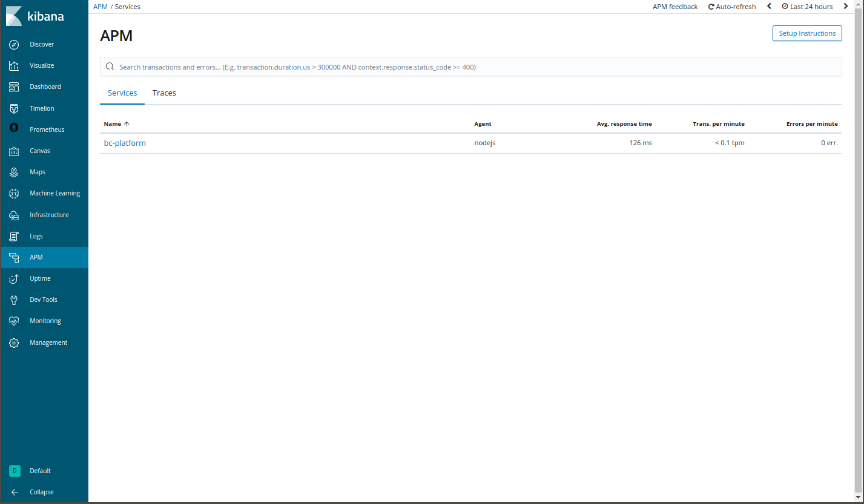Viewport: 864px width, 504px height.
Task: Sort by Avg. response time header
Action: click(x=624, y=123)
